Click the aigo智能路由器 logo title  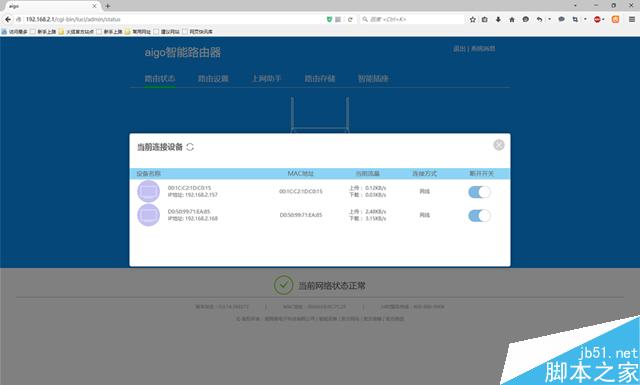pos(182,52)
